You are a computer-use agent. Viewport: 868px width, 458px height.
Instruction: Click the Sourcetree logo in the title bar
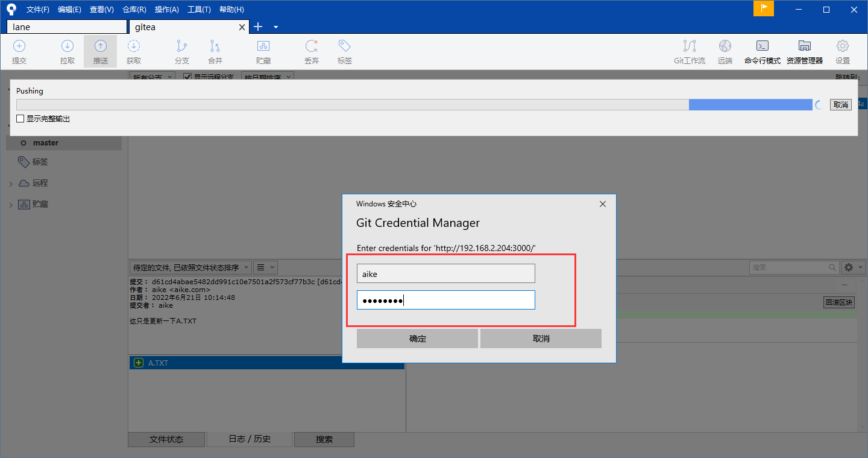11,9
